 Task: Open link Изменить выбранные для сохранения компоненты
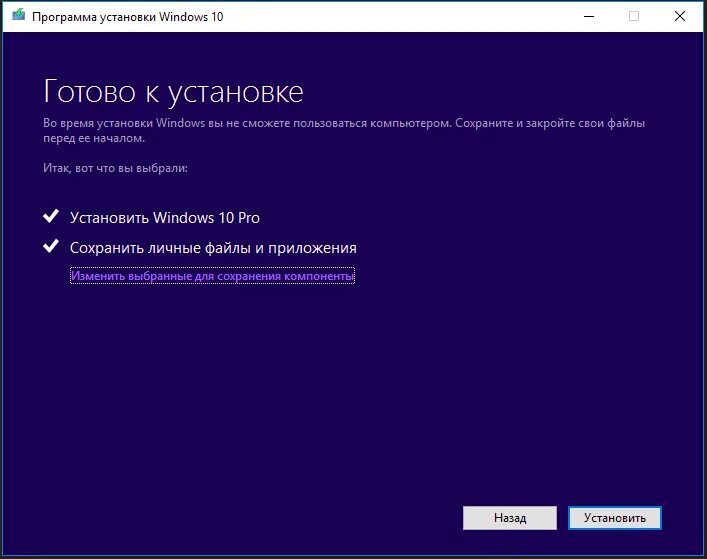[x=212, y=276]
